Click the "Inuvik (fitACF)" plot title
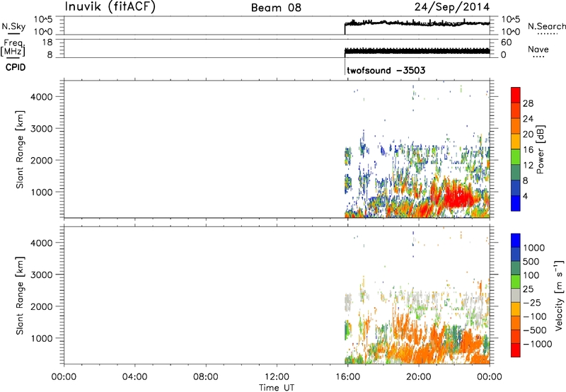The image size is (566, 392). click(x=110, y=7)
